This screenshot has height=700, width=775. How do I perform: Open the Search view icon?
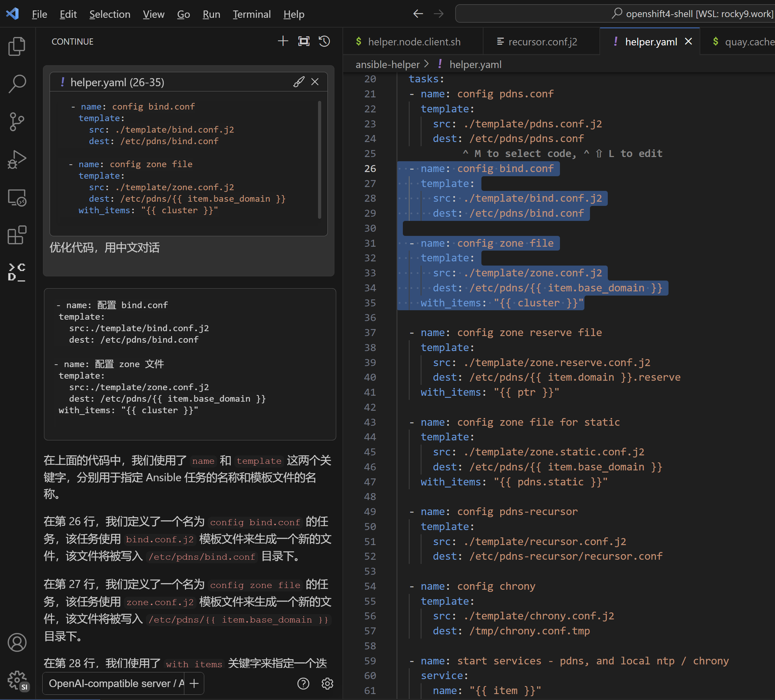tap(17, 84)
